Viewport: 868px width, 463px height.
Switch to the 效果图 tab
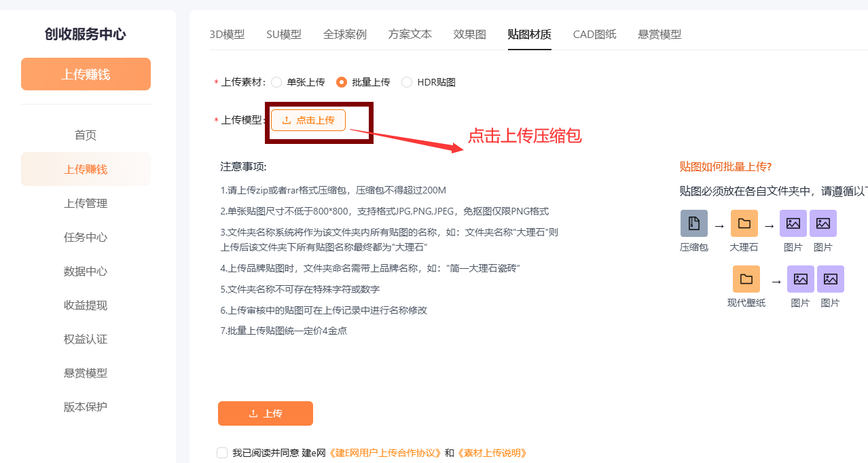470,34
